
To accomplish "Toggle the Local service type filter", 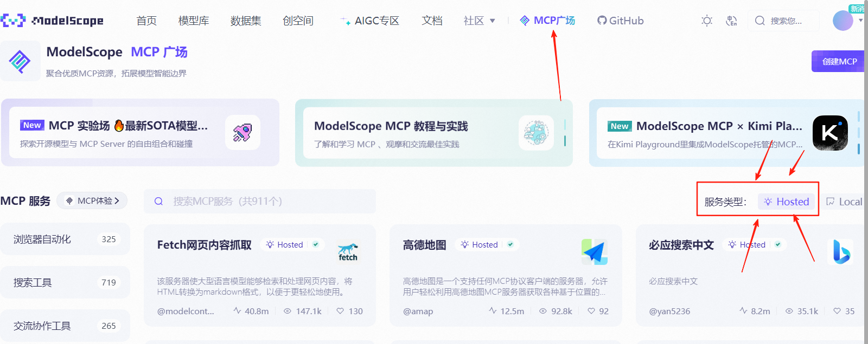I will pos(844,202).
